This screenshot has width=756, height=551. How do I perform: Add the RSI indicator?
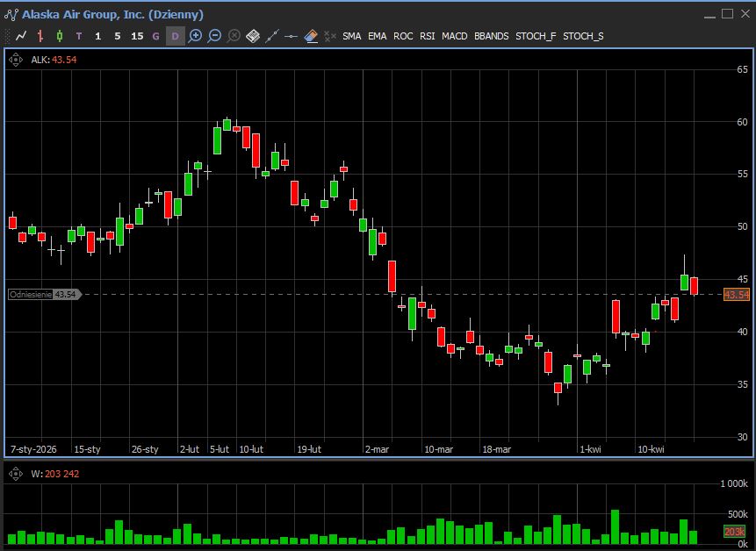click(427, 36)
